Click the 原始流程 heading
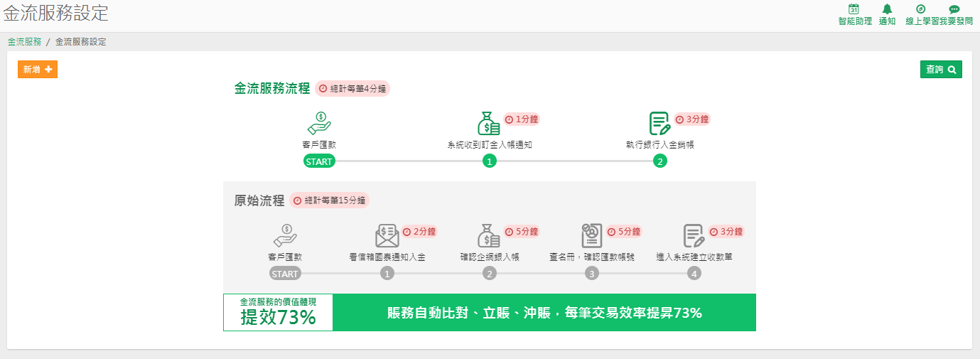 click(259, 200)
